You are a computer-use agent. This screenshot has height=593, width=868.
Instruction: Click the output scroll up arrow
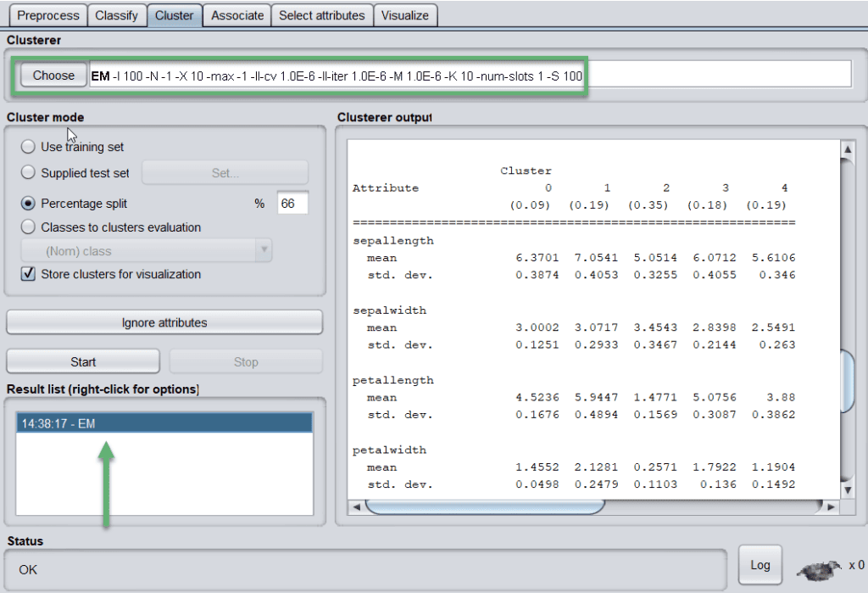point(846,150)
